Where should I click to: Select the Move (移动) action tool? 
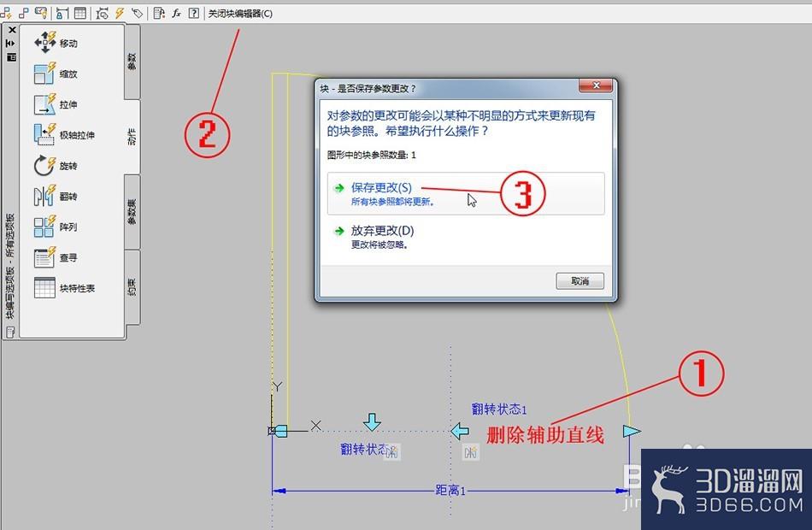[56, 43]
